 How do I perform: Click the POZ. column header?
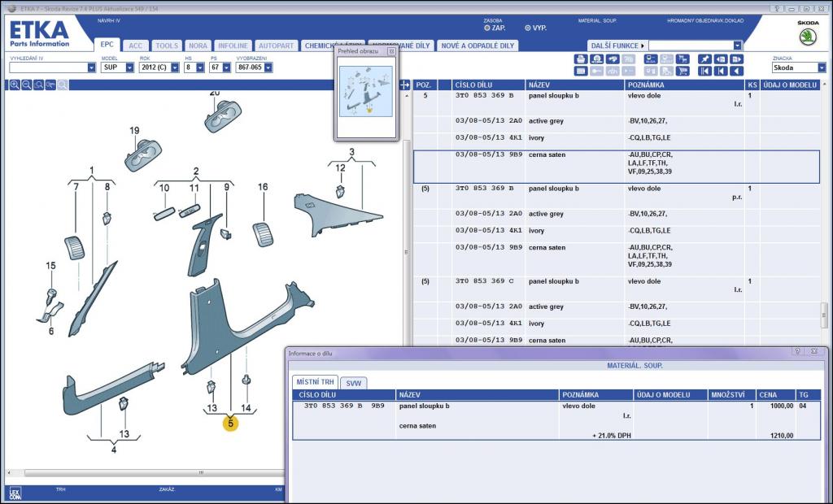click(x=423, y=85)
